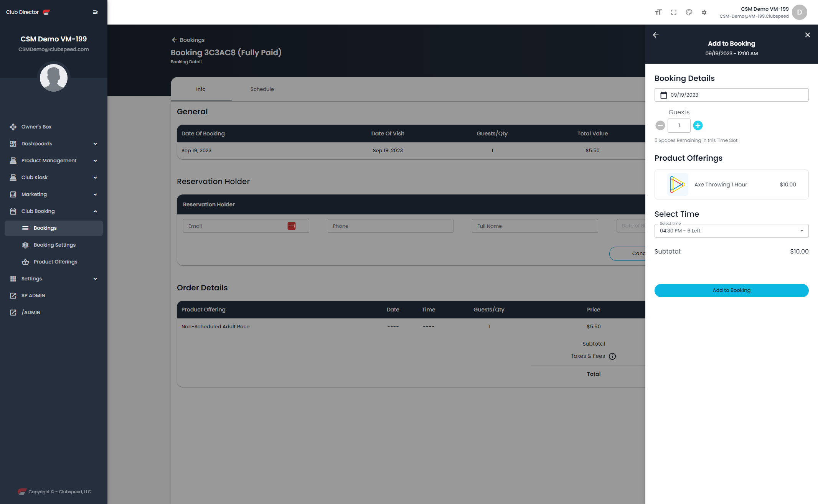
Task: Click the Add to Booking button
Action: pos(731,290)
